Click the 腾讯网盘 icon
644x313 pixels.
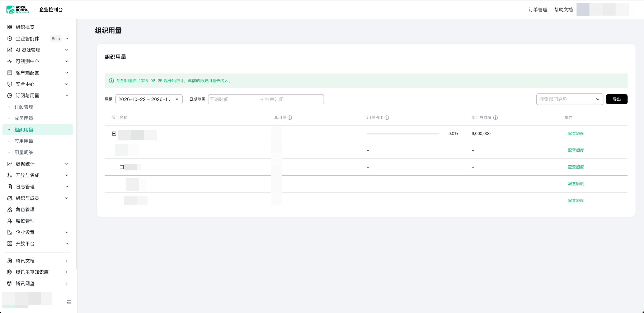pos(10,284)
